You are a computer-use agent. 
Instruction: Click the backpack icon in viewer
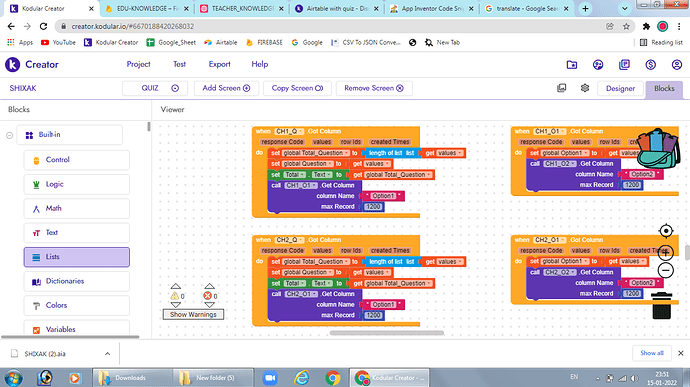pyautogui.click(x=658, y=149)
